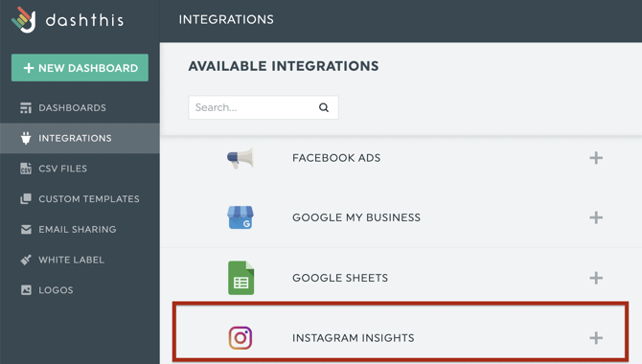Screen dimensions: 642x364
Task: Open Custom Templates from sidebar
Action: [80, 198]
